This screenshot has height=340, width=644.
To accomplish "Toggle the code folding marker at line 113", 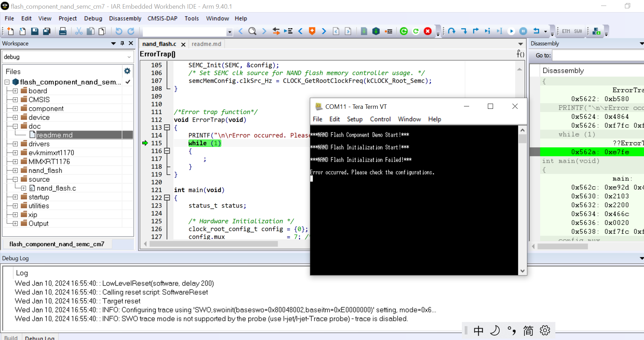I will click(167, 127).
